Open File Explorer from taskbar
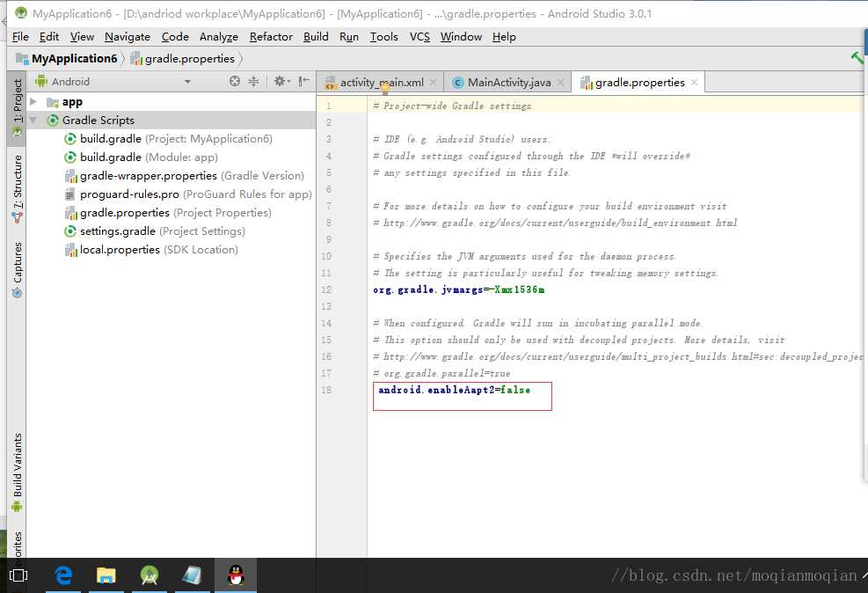868x593 pixels. pos(106,575)
